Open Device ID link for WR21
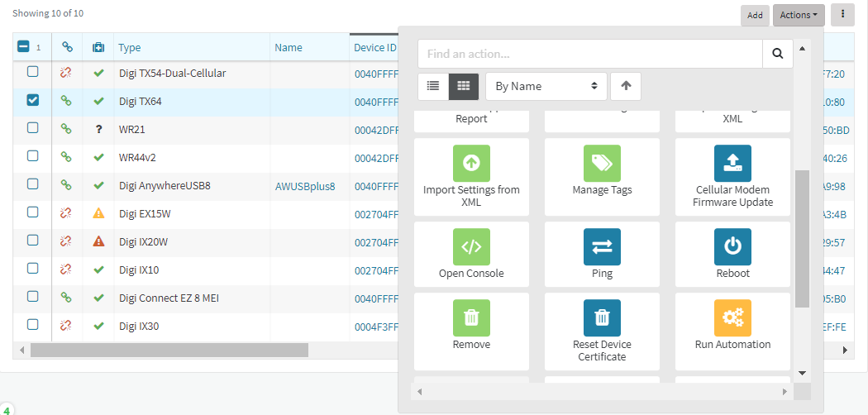The height and width of the screenshot is (415, 868). coord(376,130)
